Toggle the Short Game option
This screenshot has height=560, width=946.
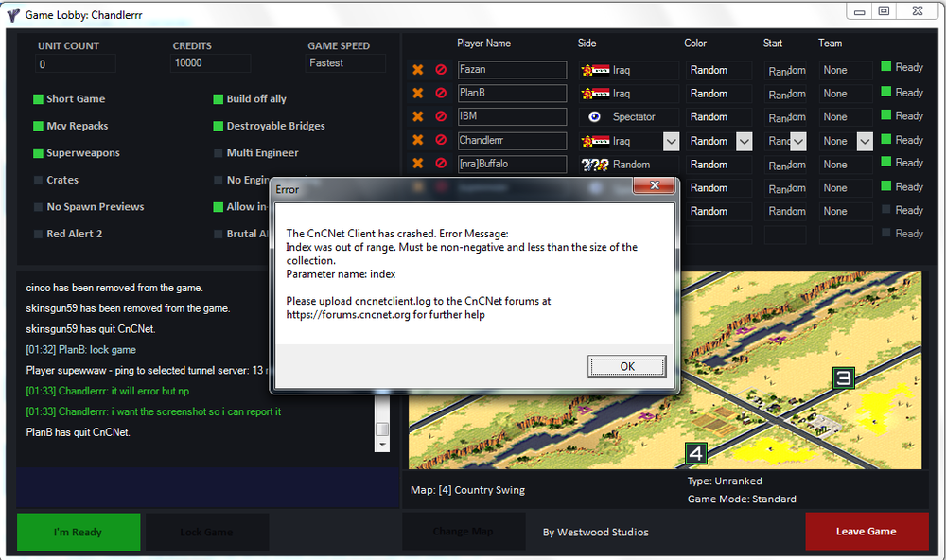(x=38, y=99)
